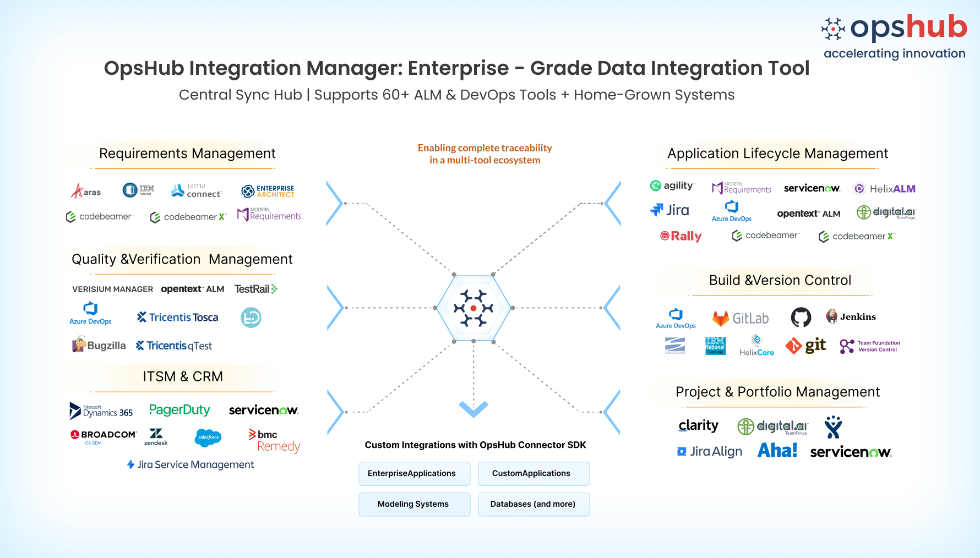Select the central OpsHub hexagon hub icon
The height and width of the screenshot is (558, 980).
[x=473, y=308]
